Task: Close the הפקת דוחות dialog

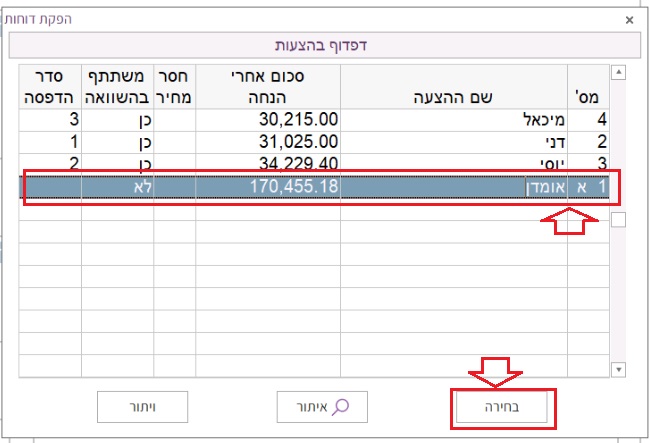Action: point(628,19)
